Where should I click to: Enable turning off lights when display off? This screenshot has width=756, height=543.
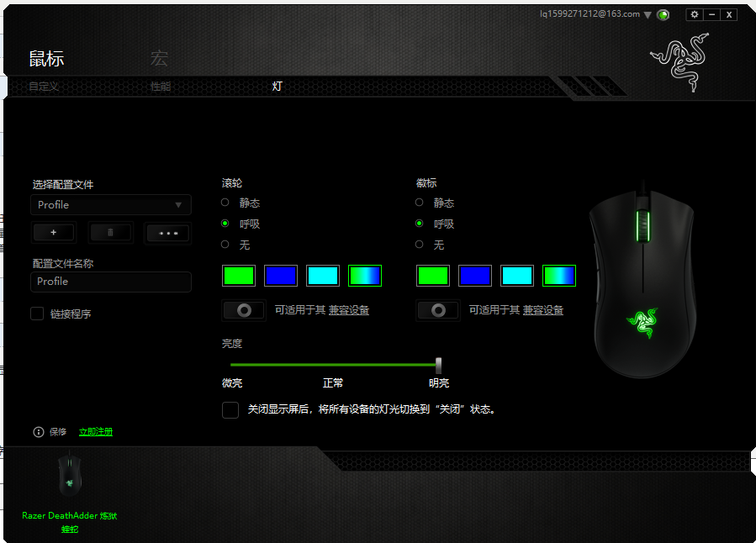[x=230, y=410]
